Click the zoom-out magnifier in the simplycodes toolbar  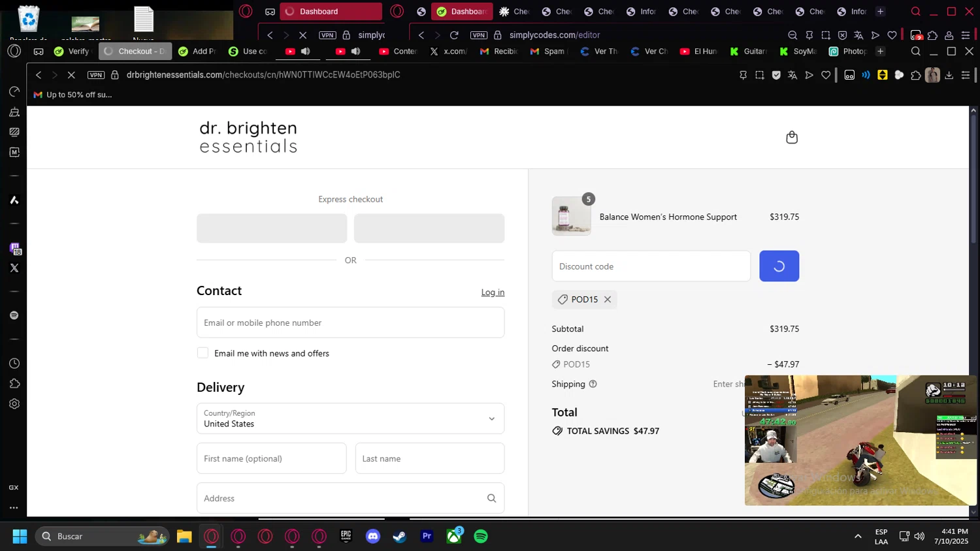pos(792,35)
